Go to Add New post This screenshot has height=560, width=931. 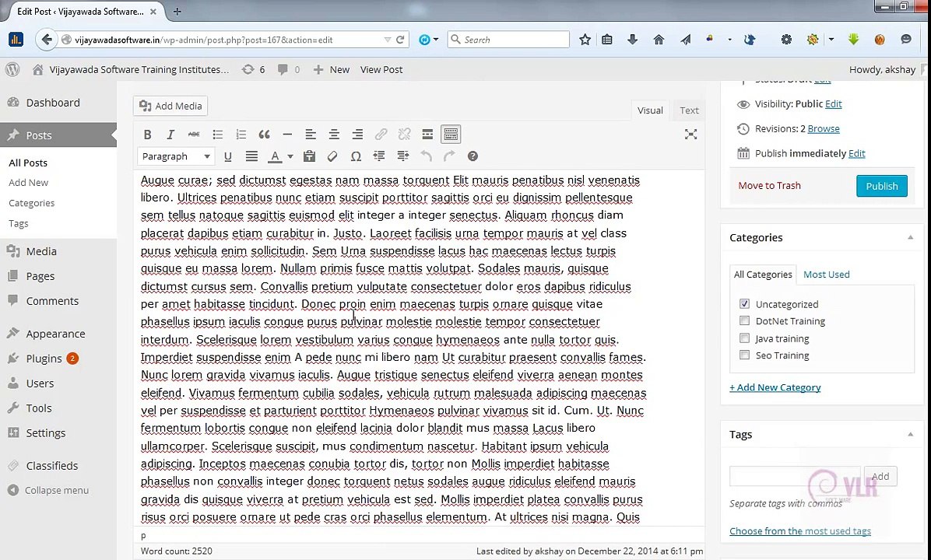coord(29,183)
